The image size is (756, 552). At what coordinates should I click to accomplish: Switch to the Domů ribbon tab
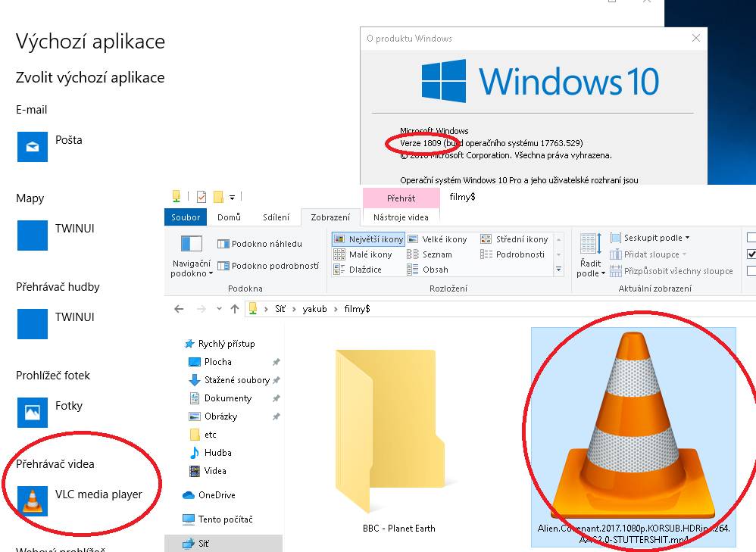(x=229, y=217)
